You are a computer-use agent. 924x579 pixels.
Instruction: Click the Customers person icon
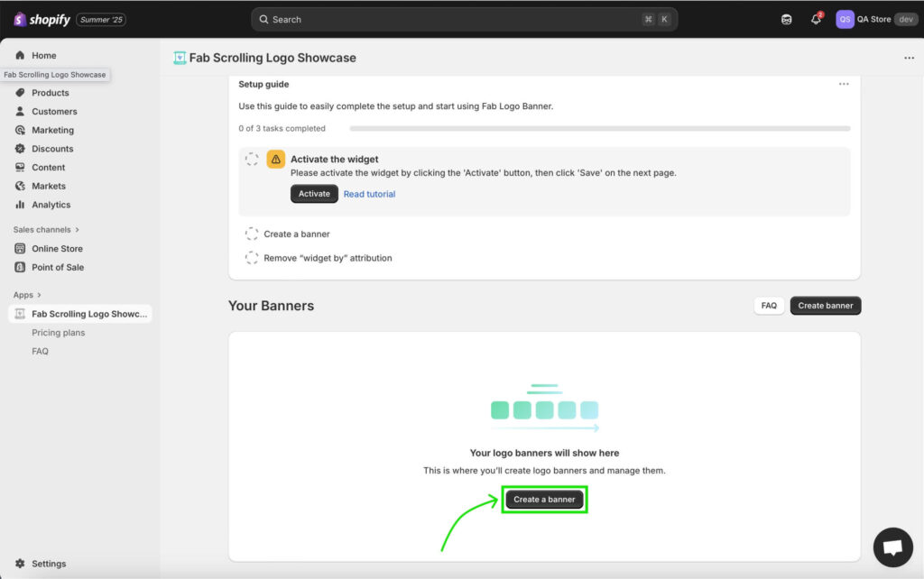(x=20, y=111)
